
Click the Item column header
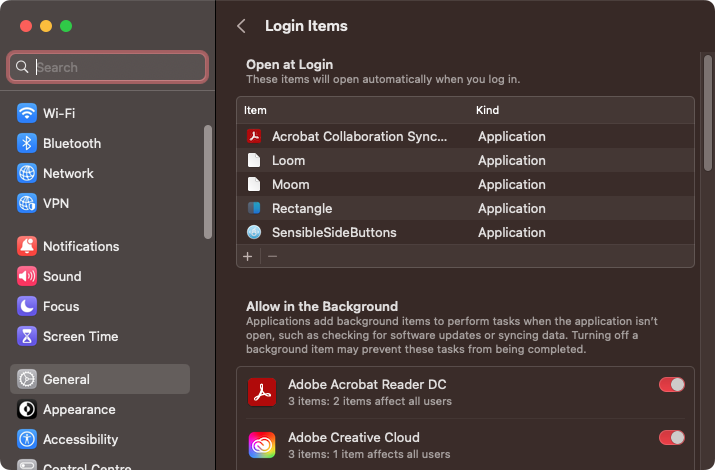pyautogui.click(x=255, y=110)
